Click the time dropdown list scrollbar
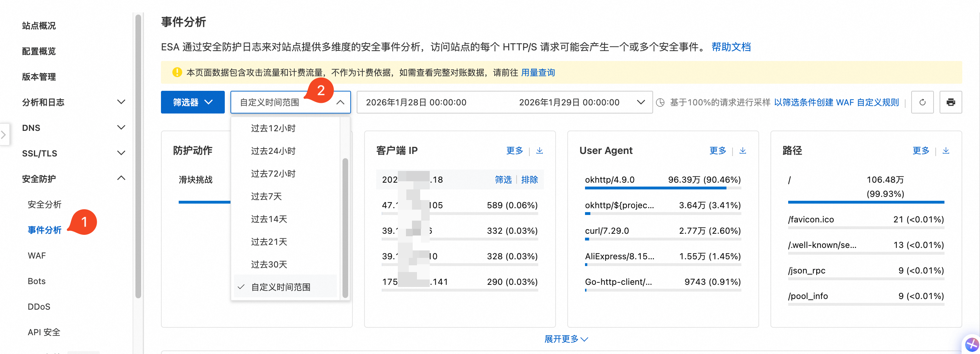Screen dimensions: 980x354 (x=345, y=228)
